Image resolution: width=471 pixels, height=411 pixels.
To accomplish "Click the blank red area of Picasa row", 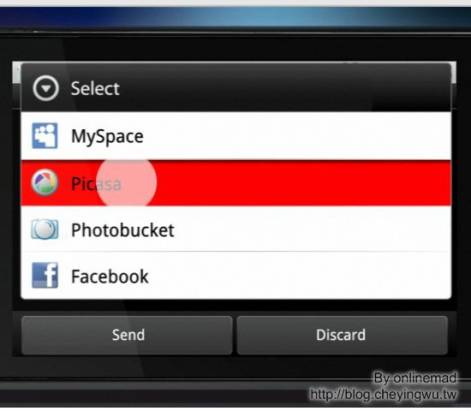I will (x=303, y=183).
